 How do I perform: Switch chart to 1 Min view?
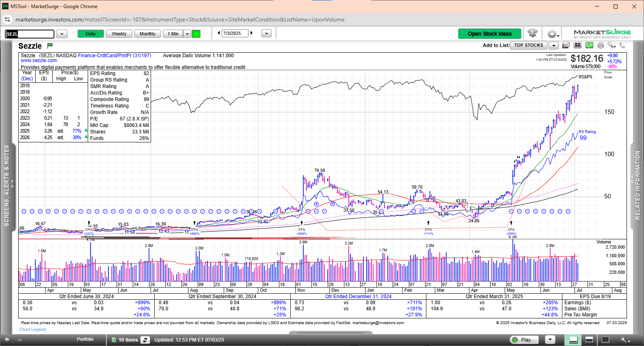(173, 34)
